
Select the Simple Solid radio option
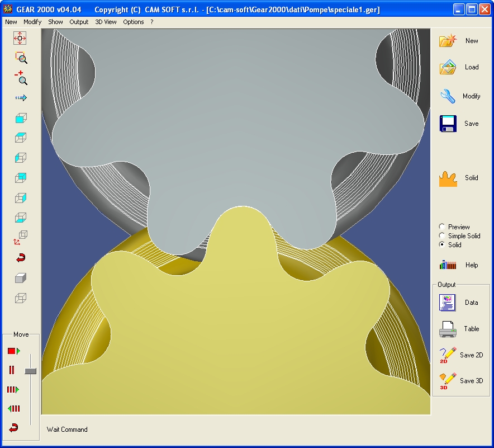(x=459, y=235)
